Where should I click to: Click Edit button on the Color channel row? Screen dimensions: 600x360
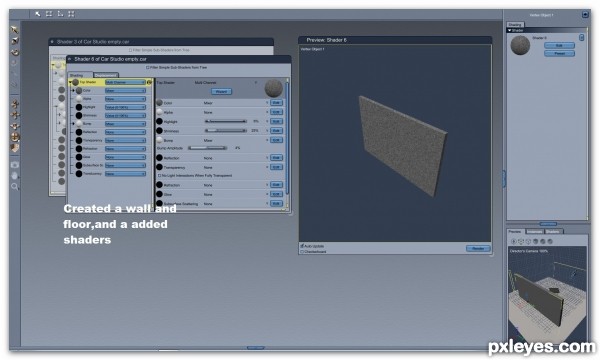coord(276,103)
